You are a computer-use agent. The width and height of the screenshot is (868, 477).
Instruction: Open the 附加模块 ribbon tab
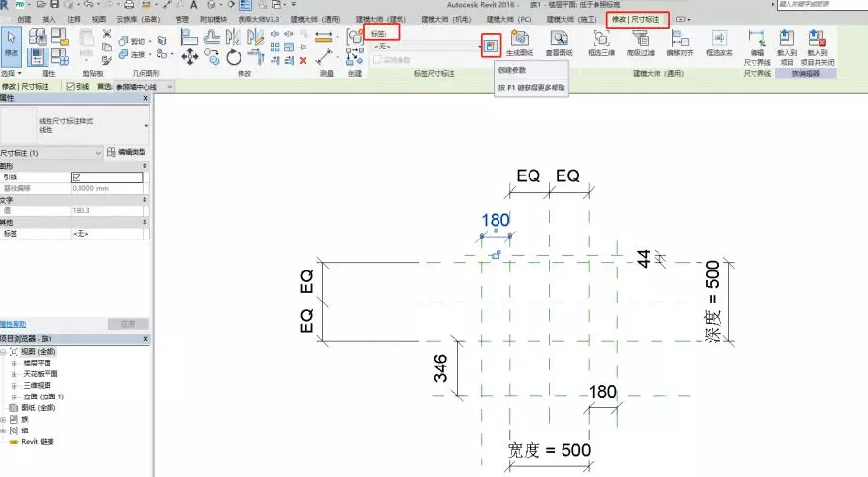pos(213,20)
